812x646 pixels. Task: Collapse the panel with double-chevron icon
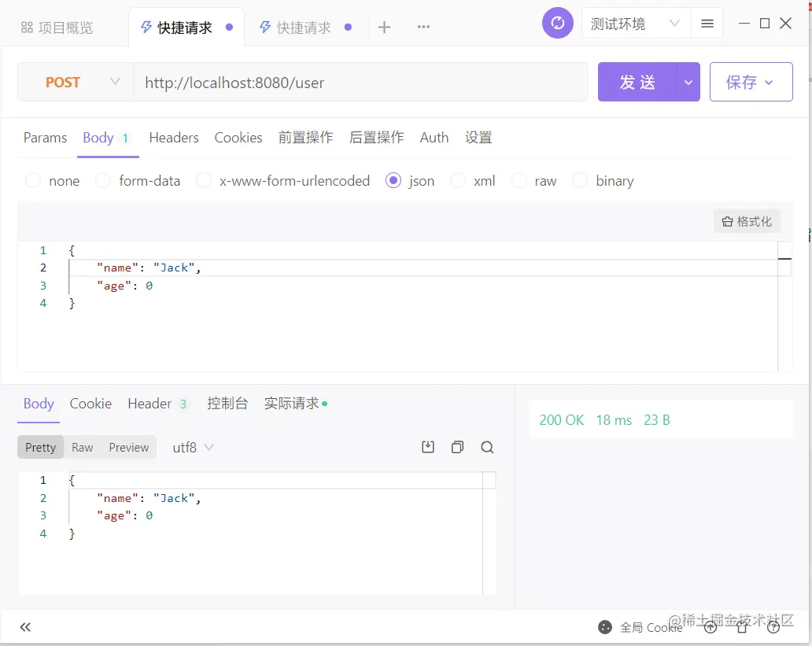(x=25, y=627)
